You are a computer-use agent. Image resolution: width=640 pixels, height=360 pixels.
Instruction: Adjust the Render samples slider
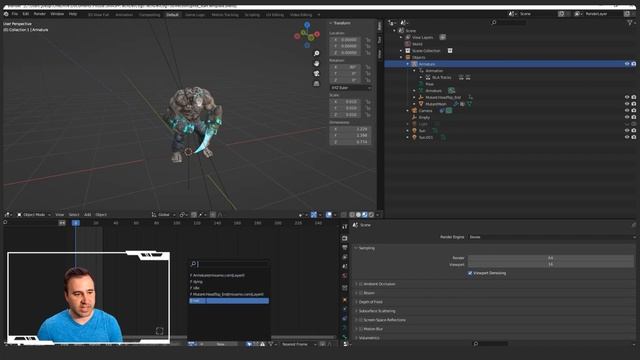click(x=551, y=258)
